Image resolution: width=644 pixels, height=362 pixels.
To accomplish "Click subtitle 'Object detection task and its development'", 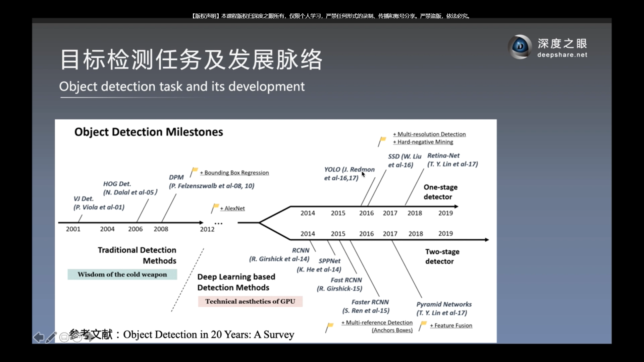I will [182, 86].
